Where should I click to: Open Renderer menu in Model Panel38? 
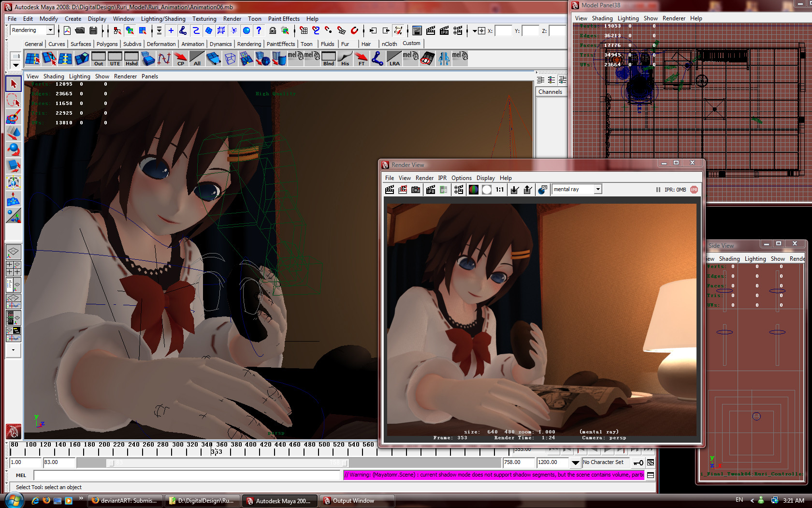pos(674,18)
